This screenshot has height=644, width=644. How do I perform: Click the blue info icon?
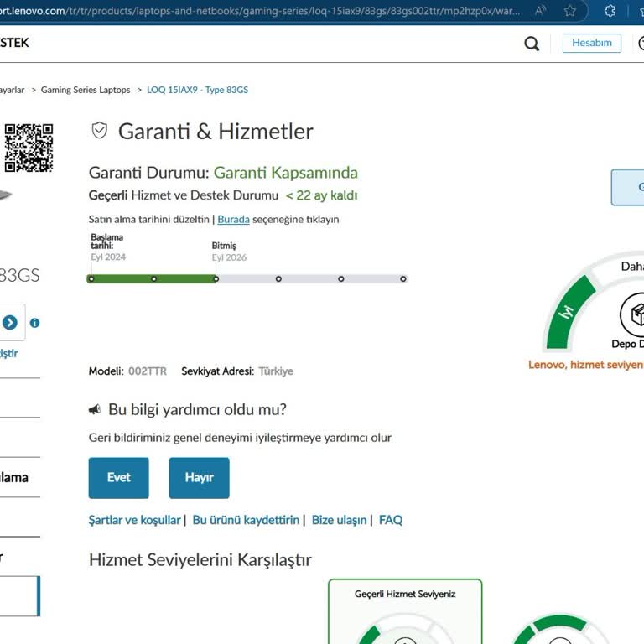[35, 323]
